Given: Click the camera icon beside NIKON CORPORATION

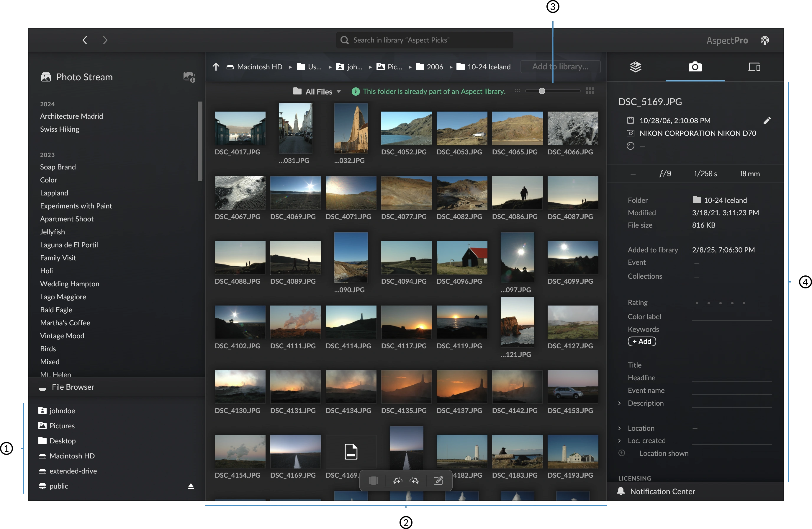Looking at the screenshot, I should [630, 133].
